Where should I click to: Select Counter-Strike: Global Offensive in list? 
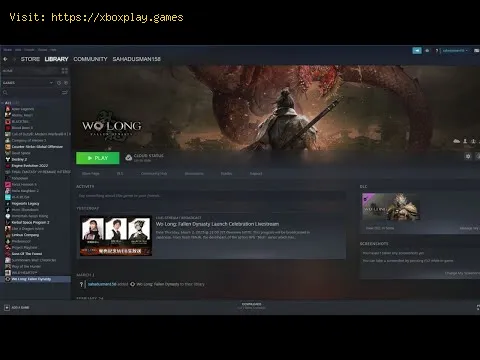pos(37,147)
